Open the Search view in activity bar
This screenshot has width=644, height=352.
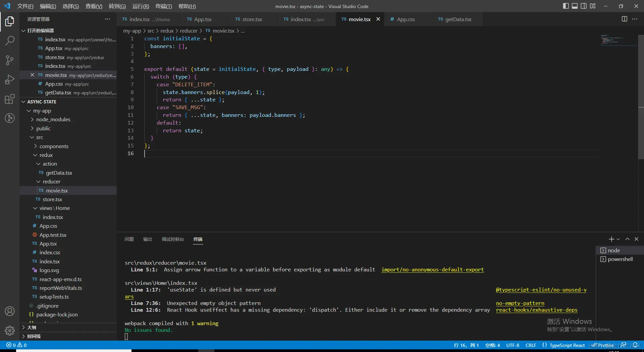tap(10, 41)
